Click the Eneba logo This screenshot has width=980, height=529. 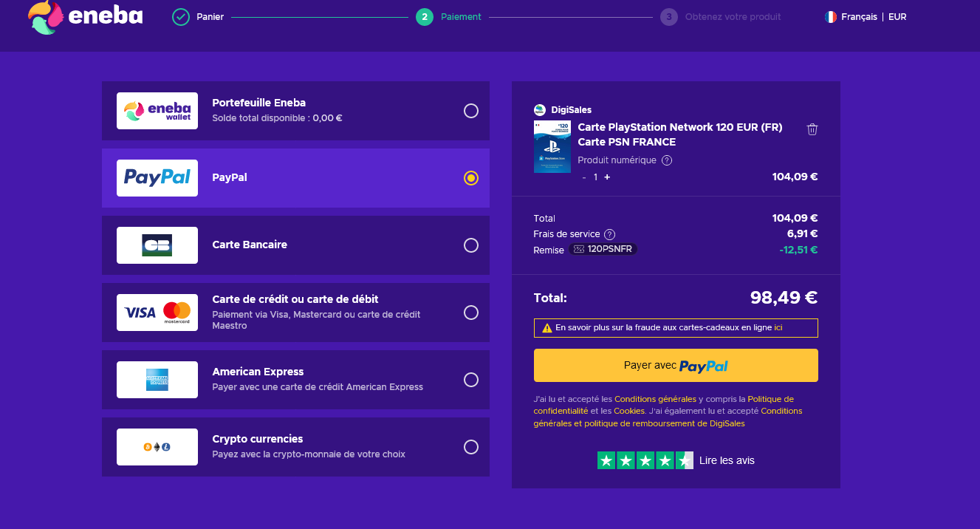pyautogui.click(x=83, y=16)
